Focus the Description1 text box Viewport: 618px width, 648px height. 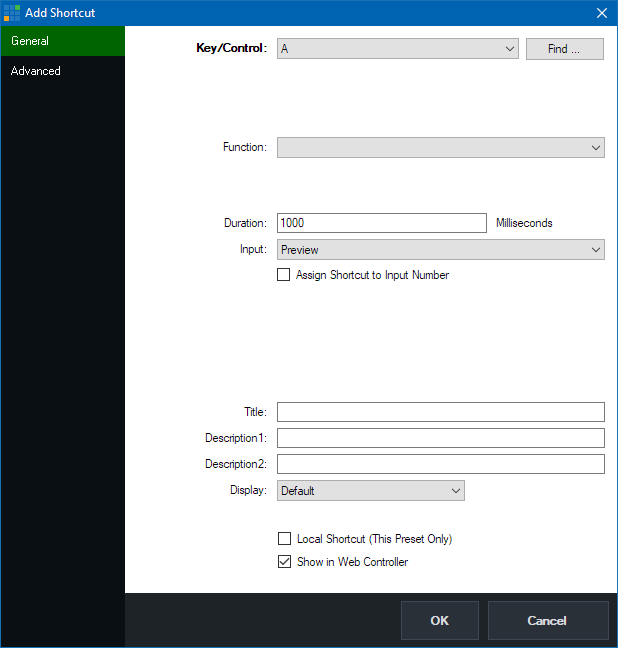pyautogui.click(x=440, y=438)
